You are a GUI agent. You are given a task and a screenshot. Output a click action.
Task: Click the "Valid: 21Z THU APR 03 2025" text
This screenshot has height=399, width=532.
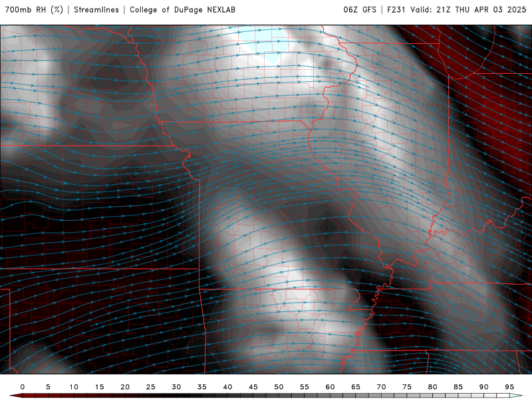468,9
